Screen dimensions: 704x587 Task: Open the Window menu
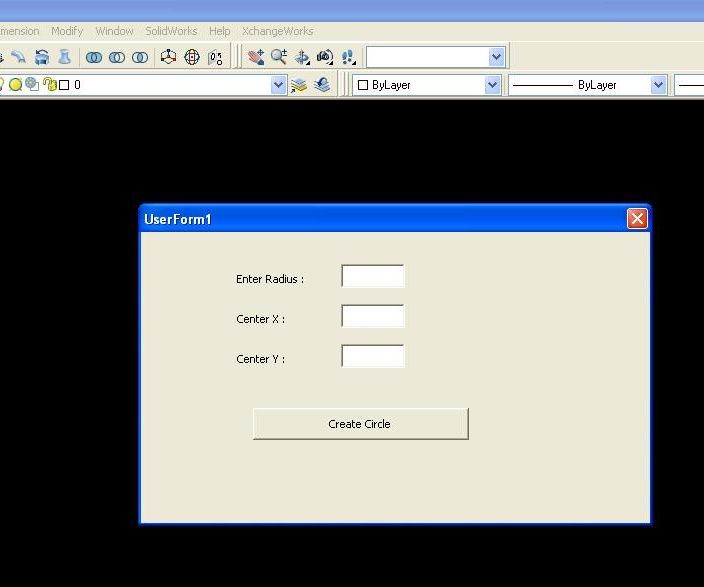(x=114, y=31)
